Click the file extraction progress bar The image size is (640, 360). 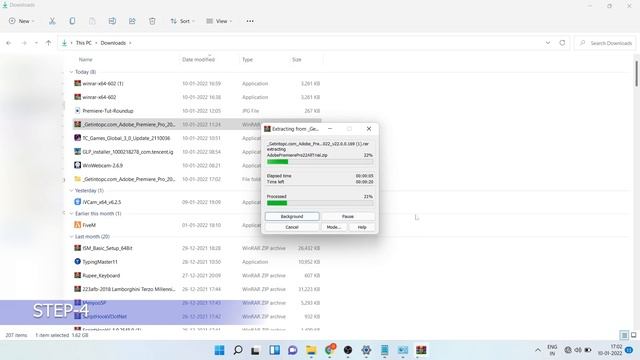pos(320,162)
